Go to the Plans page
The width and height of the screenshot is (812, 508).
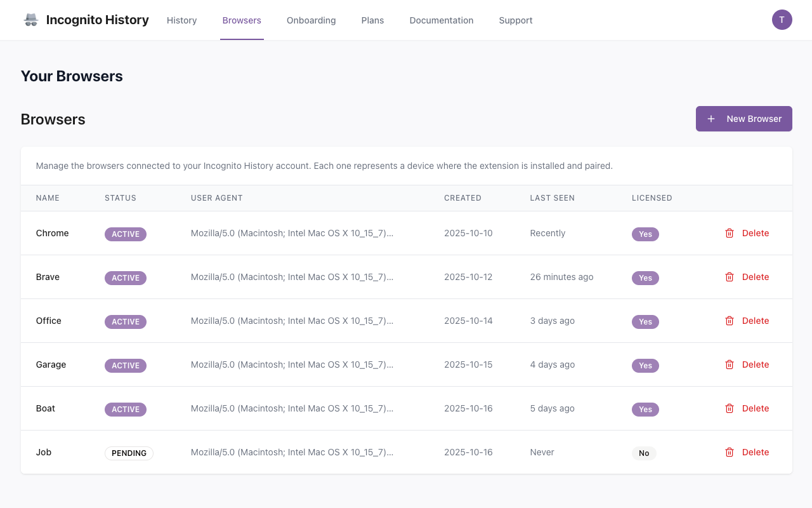pyautogui.click(x=372, y=20)
